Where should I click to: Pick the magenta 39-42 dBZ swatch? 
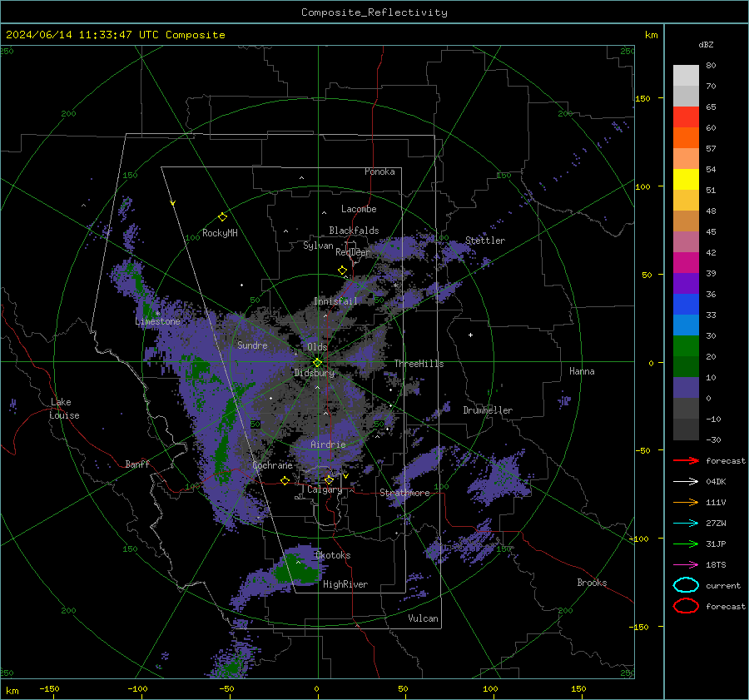(x=686, y=263)
